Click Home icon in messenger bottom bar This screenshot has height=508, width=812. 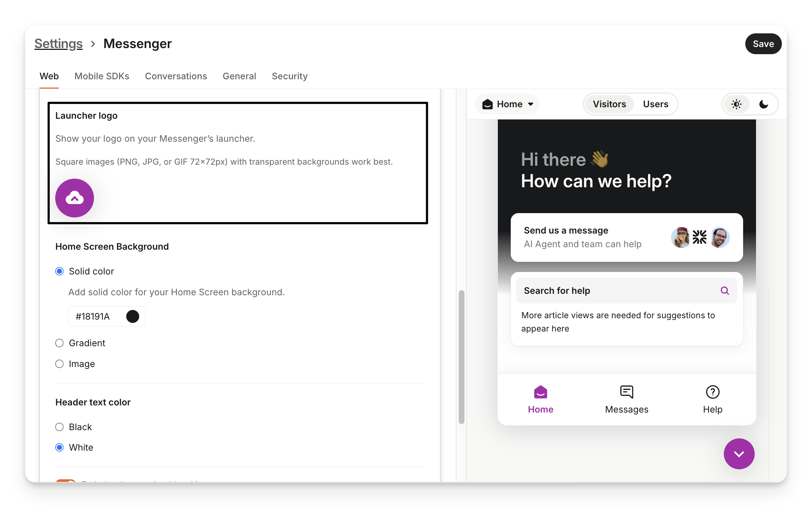(x=540, y=392)
